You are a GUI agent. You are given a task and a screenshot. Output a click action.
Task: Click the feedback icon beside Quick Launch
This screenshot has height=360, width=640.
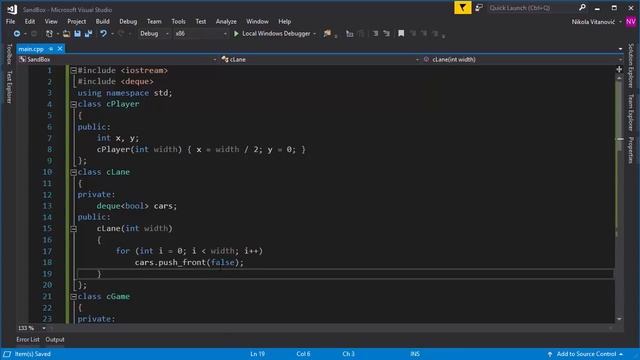pos(479,8)
